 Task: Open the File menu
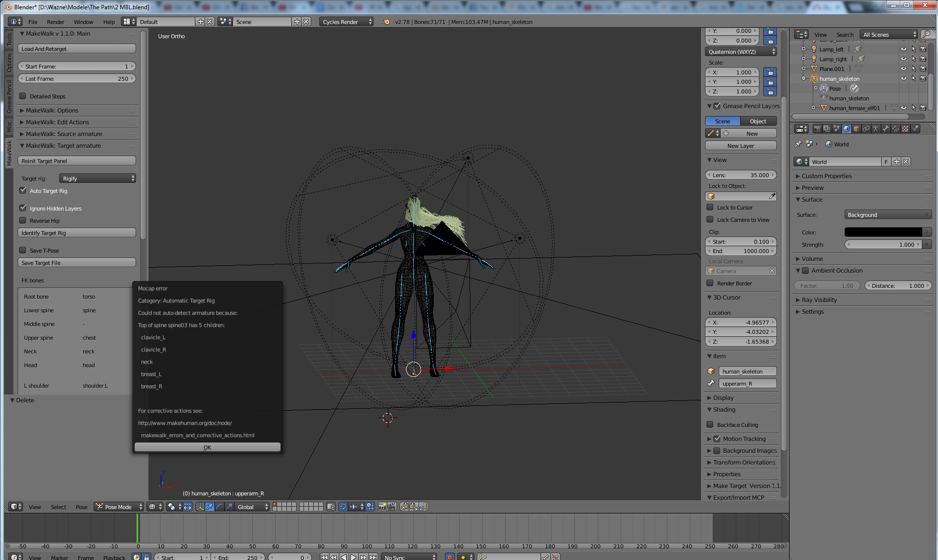tap(33, 22)
